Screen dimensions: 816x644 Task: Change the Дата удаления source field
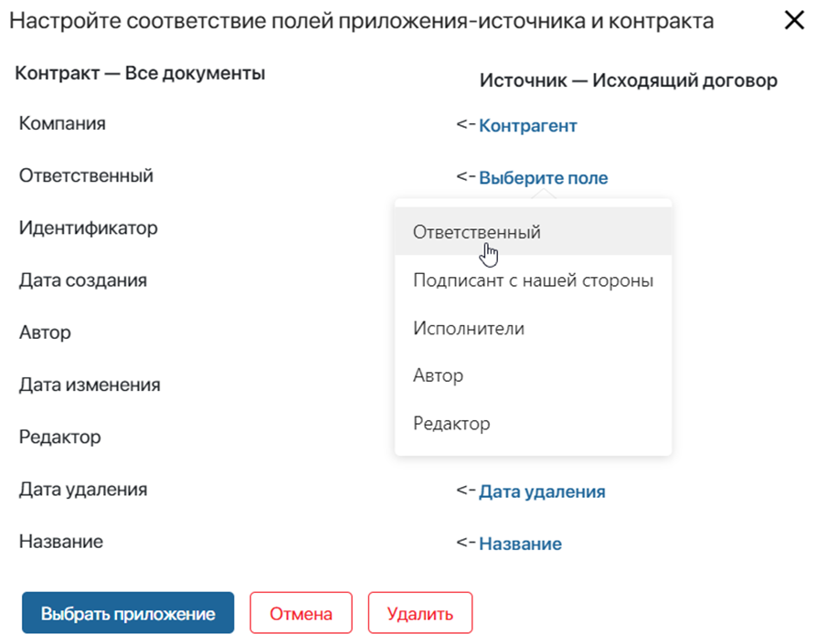tap(542, 491)
